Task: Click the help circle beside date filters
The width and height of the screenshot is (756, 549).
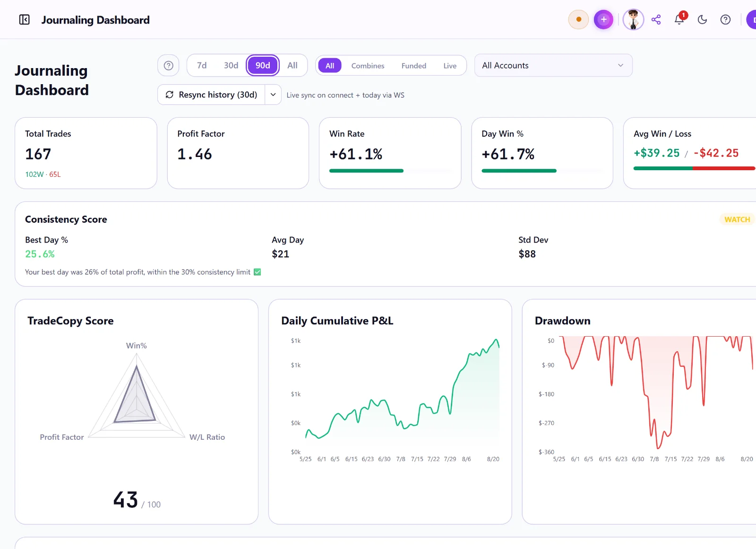Action: tap(168, 65)
